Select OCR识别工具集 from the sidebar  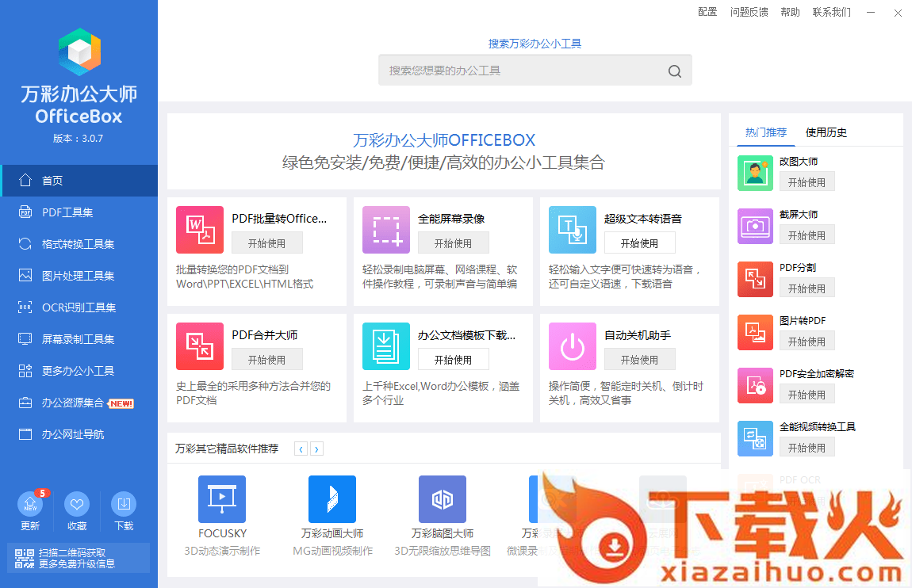(x=79, y=307)
